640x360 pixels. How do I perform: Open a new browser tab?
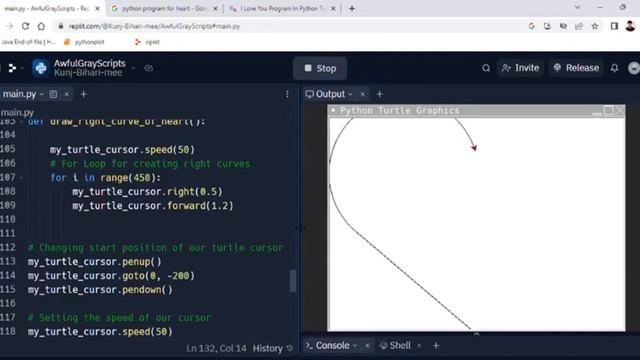pos(352,9)
